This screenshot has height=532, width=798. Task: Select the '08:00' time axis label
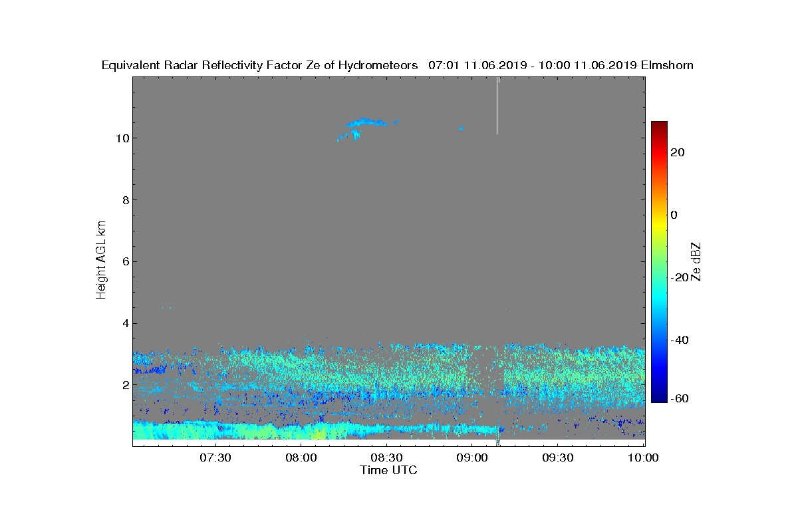[x=301, y=458]
